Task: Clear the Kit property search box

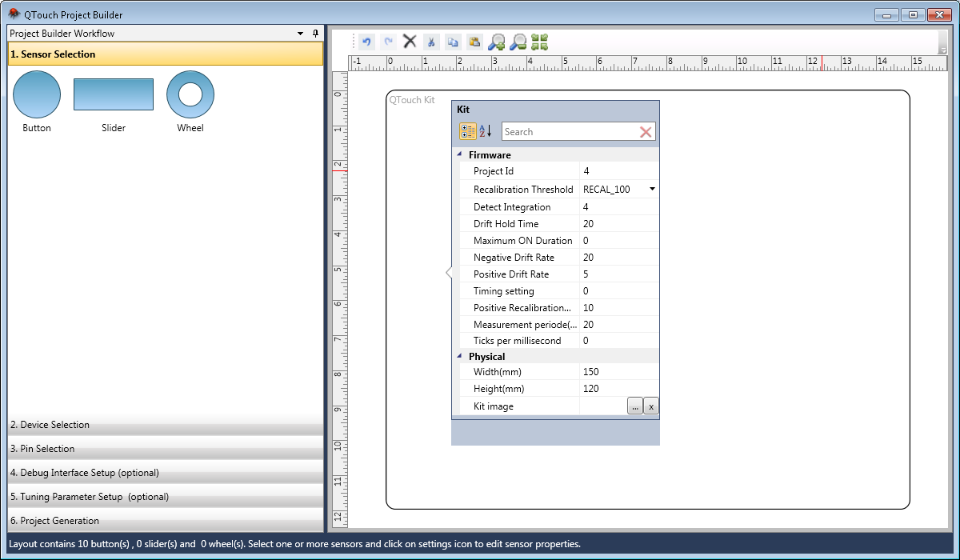Action: tap(646, 132)
